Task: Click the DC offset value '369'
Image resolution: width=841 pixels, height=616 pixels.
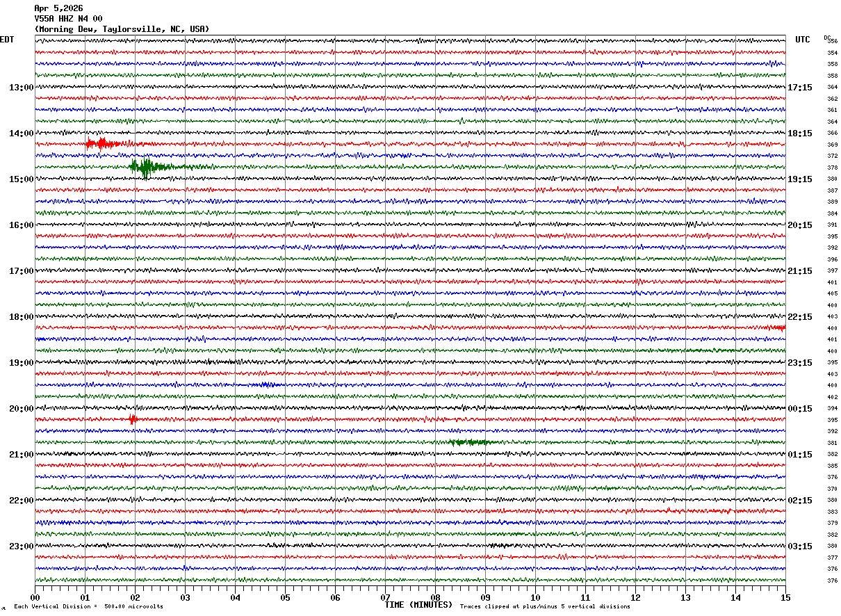Action: (832, 145)
